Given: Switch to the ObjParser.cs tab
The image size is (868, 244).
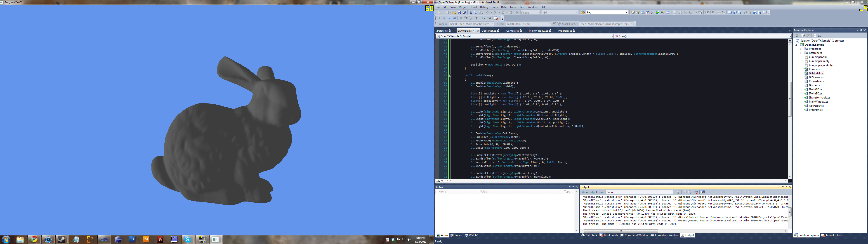Looking at the screenshot, I should [490, 31].
